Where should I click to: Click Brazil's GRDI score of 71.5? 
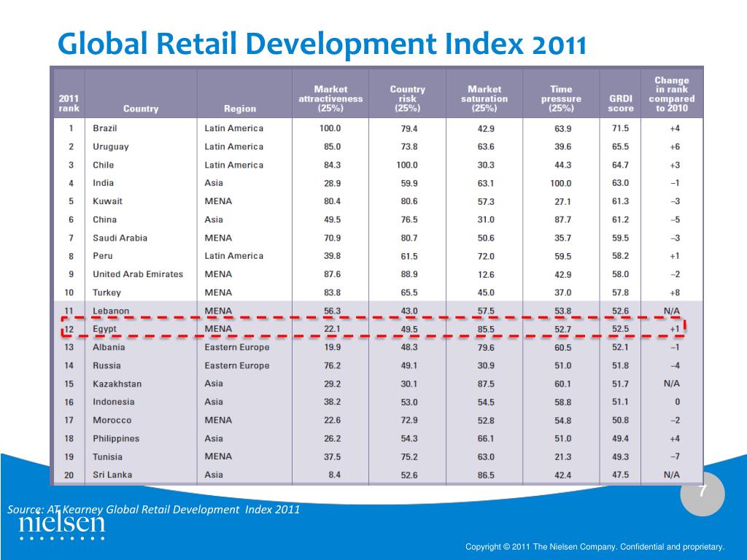(620, 128)
